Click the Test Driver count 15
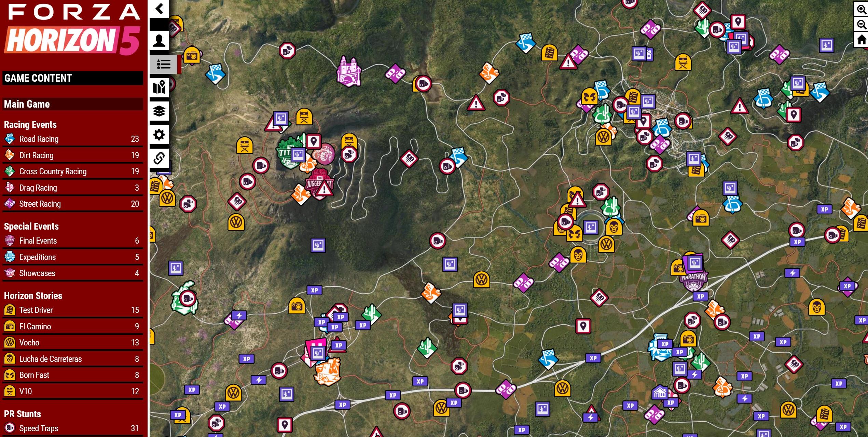This screenshot has height=437, width=868. [135, 310]
